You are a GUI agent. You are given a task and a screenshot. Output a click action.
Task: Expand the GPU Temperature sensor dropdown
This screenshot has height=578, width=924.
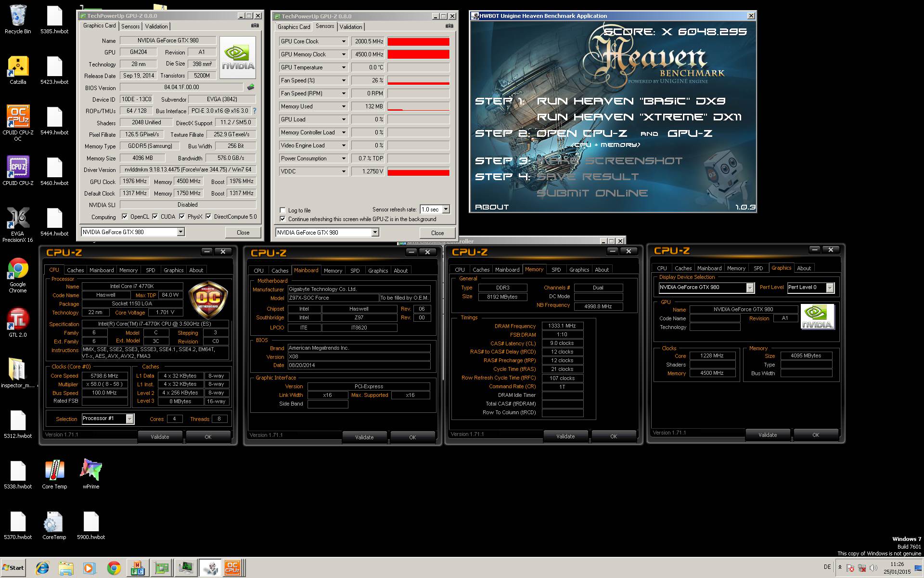coord(344,67)
